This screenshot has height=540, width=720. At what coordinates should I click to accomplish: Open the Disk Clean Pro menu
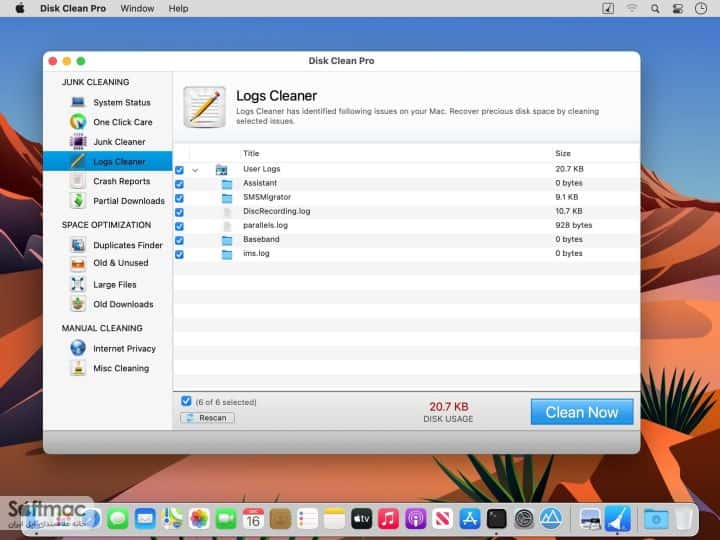point(73,8)
